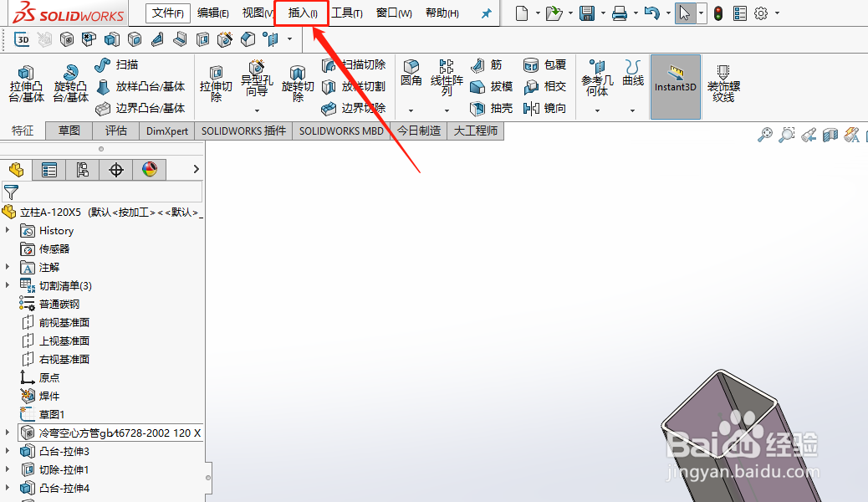Print the document

pyautogui.click(x=620, y=13)
